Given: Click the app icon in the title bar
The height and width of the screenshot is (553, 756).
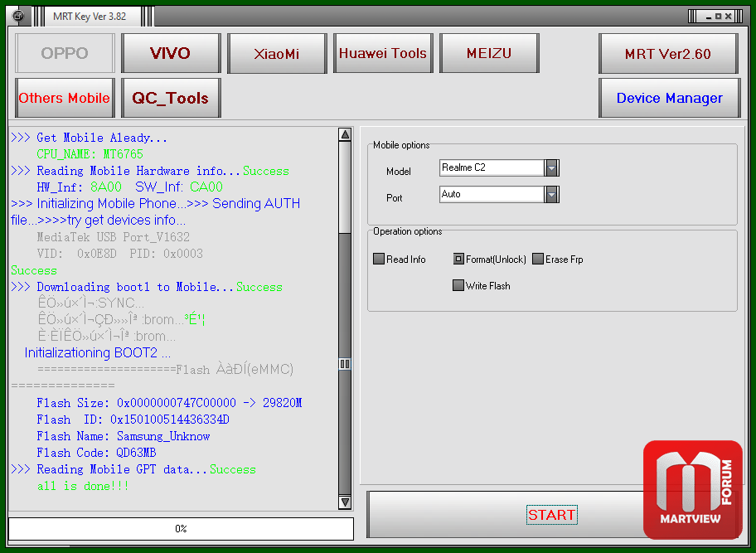Looking at the screenshot, I should click(18, 16).
